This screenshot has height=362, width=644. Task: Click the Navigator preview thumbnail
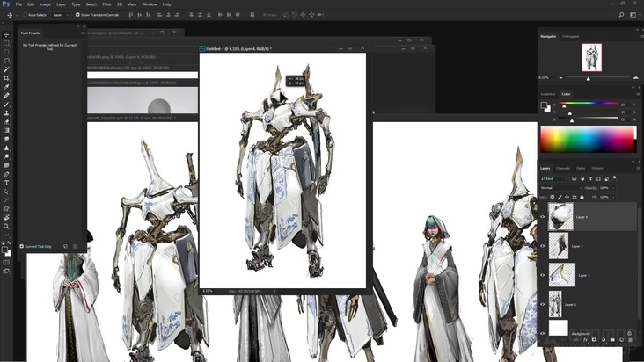592,57
